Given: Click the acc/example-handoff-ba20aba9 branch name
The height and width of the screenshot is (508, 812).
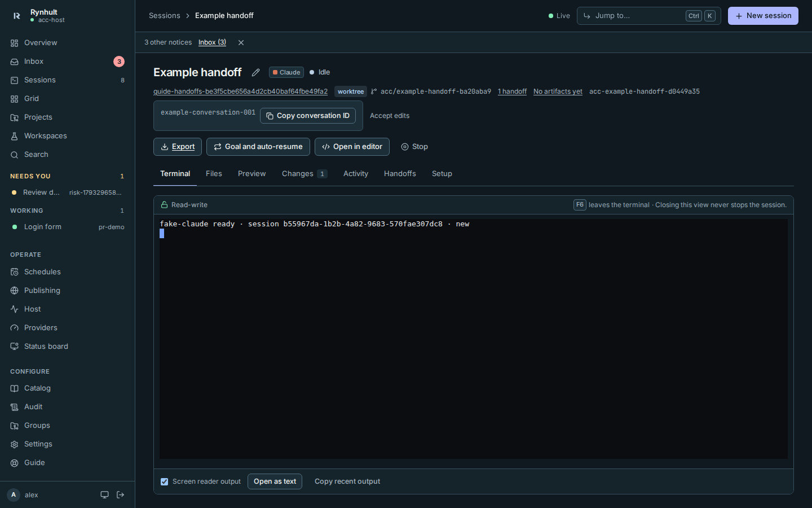Looking at the screenshot, I should [435, 91].
